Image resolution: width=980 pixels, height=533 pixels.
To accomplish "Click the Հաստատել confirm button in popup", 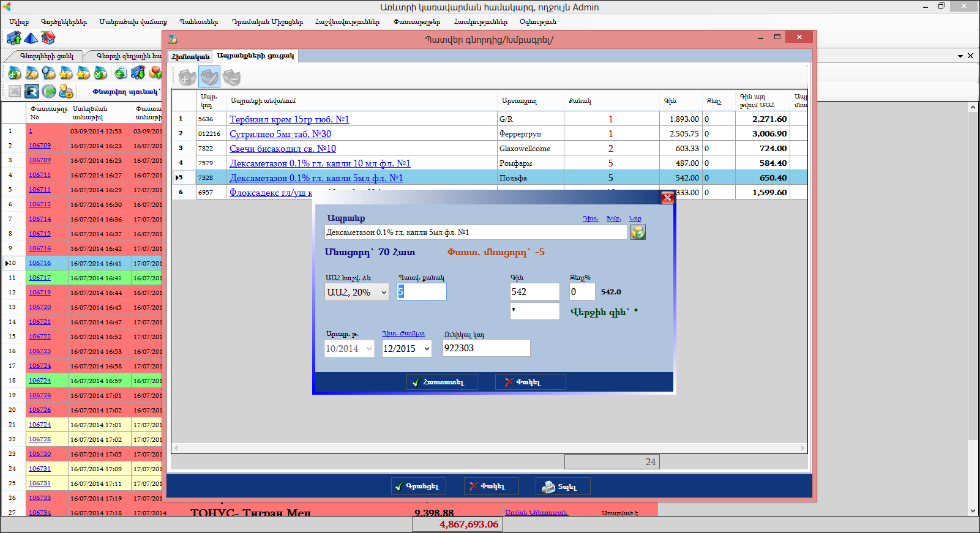I will pyautogui.click(x=441, y=382).
